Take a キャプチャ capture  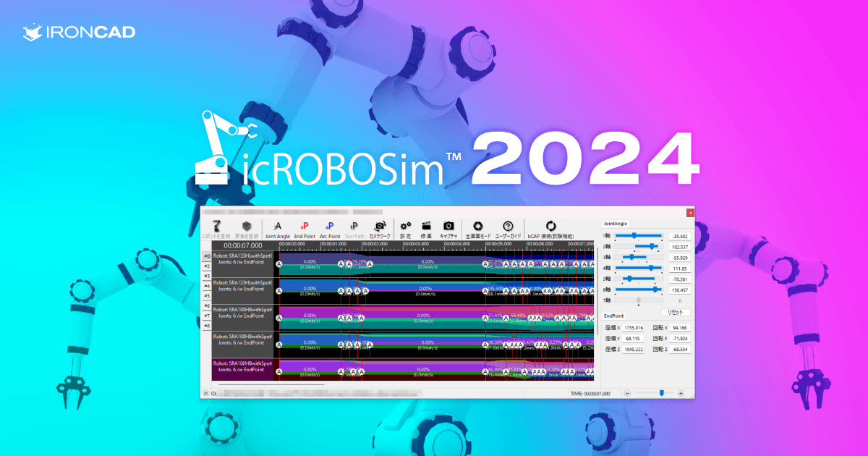449,225
